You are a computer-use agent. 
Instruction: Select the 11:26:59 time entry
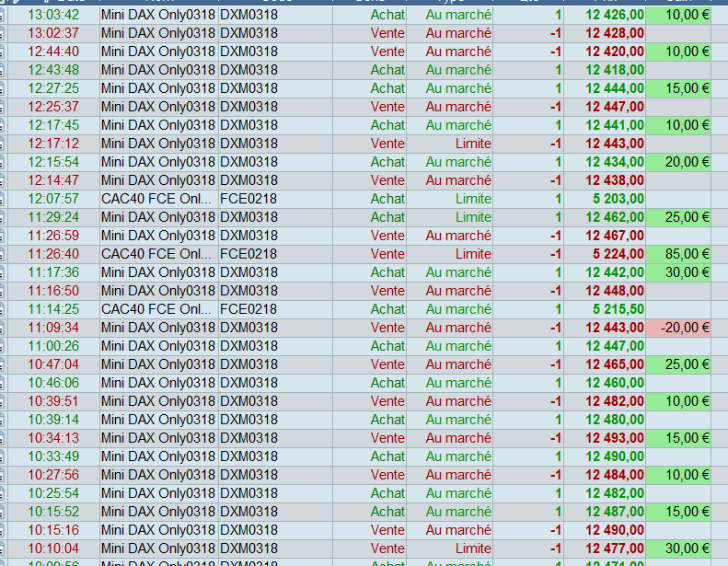(53, 236)
